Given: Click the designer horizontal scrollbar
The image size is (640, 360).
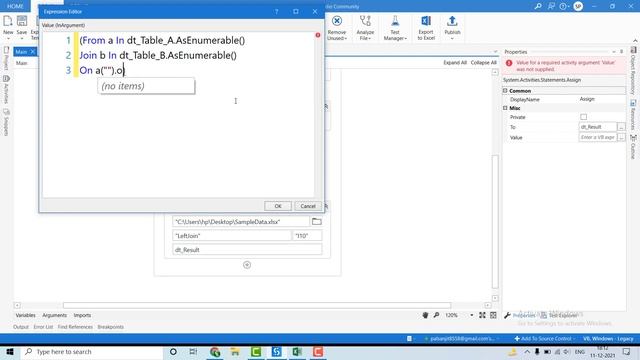Looking at the screenshot, I should tap(257, 305).
